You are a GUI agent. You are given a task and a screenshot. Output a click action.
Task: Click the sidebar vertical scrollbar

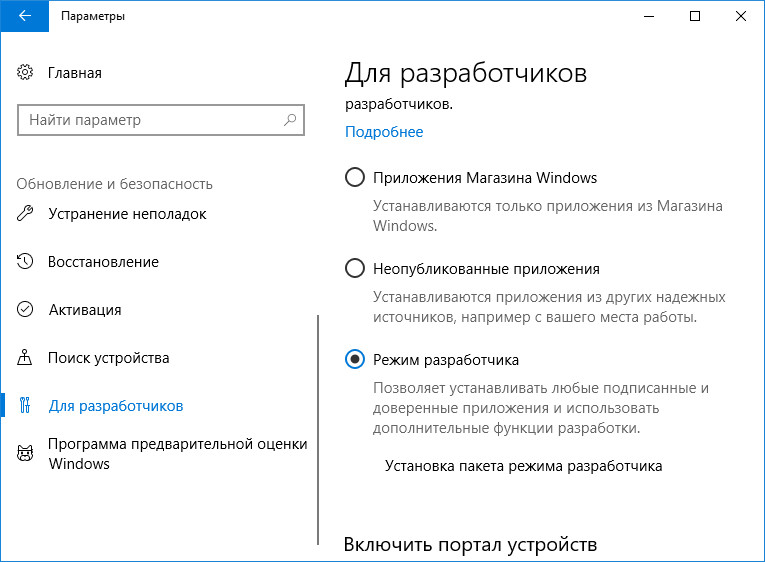click(318, 430)
